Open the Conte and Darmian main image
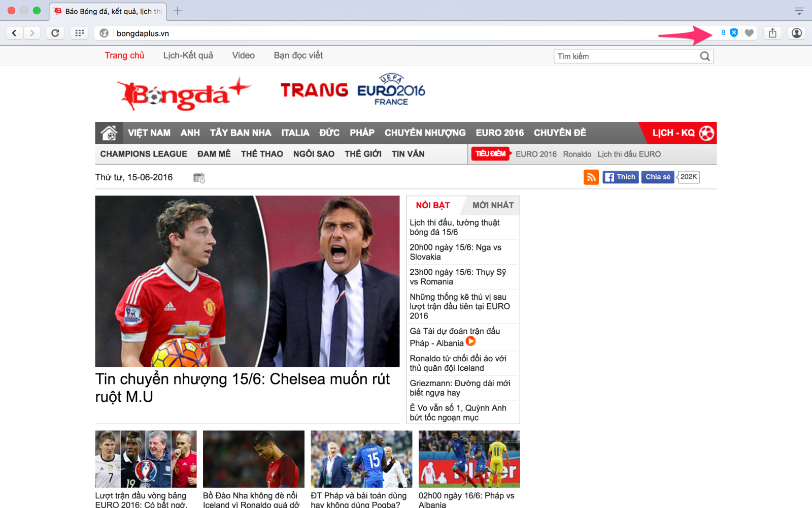This screenshot has width=812, height=508. [x=247, y=281]
